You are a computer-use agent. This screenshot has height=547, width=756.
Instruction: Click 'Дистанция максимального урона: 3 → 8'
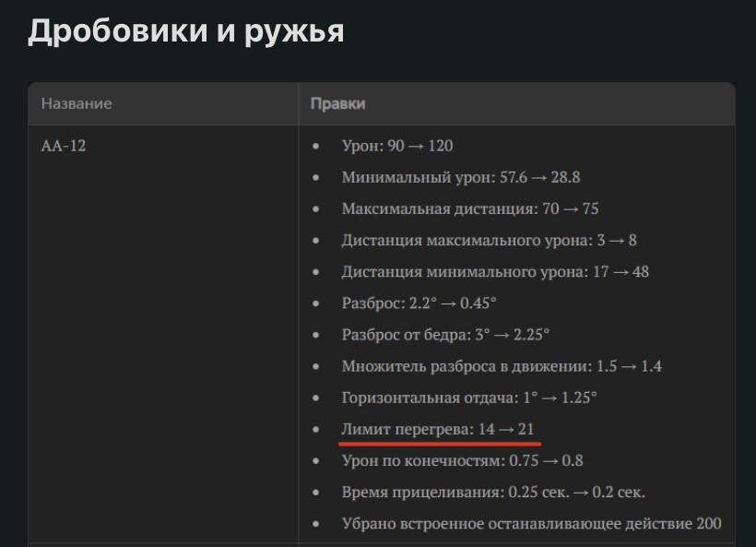pos(489,240)
